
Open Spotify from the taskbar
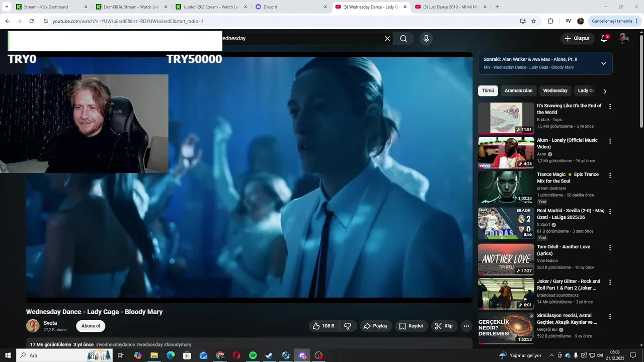click(253, 355)
